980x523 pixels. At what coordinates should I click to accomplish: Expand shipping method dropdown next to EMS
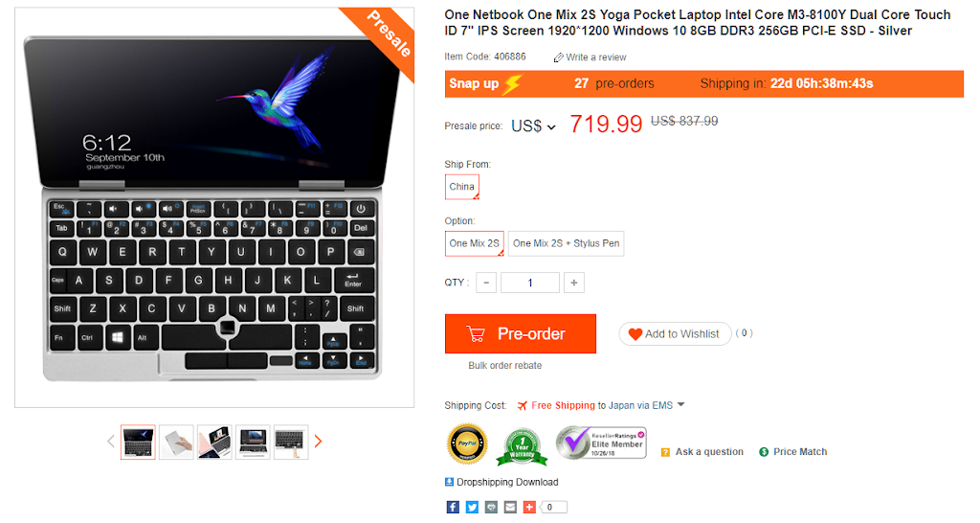[681, 405]
